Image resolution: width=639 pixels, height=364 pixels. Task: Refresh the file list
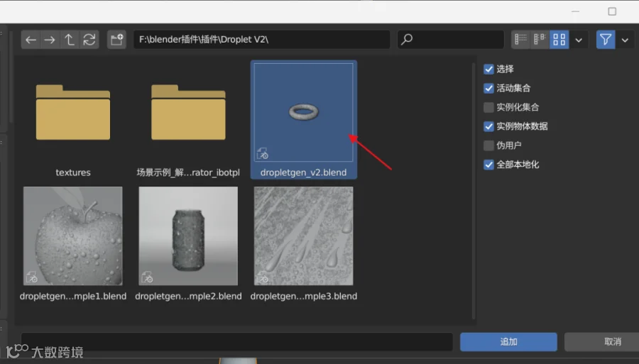(89, 40)
